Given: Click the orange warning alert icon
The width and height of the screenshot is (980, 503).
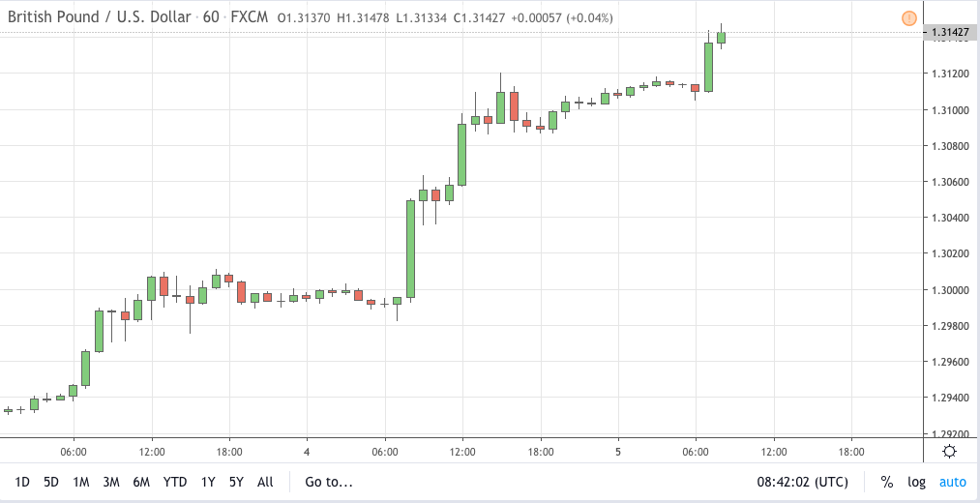Looking at the screenshot, I should pos(908,18).
